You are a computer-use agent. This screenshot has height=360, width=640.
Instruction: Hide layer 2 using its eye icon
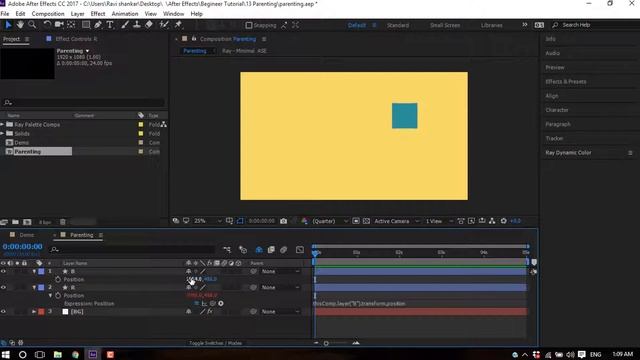3,287
